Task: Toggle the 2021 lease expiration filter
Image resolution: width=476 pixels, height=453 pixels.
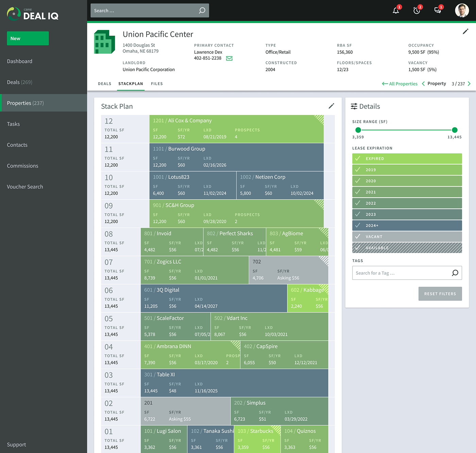Action: pyautogui.click(x=407, y=192)
